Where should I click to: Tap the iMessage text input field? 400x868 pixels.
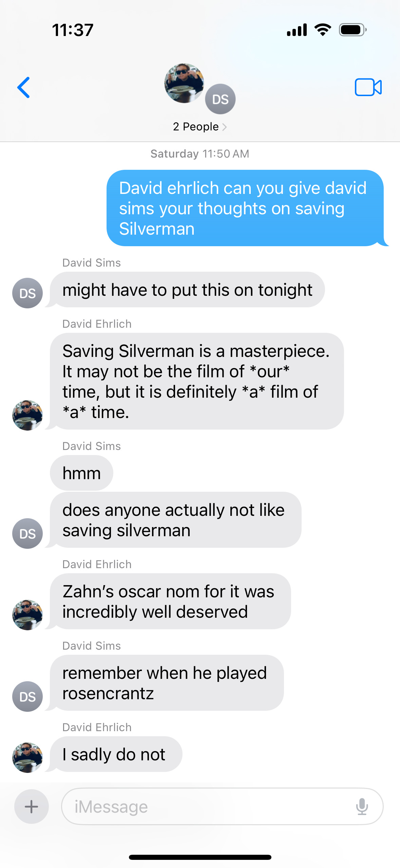222,806
